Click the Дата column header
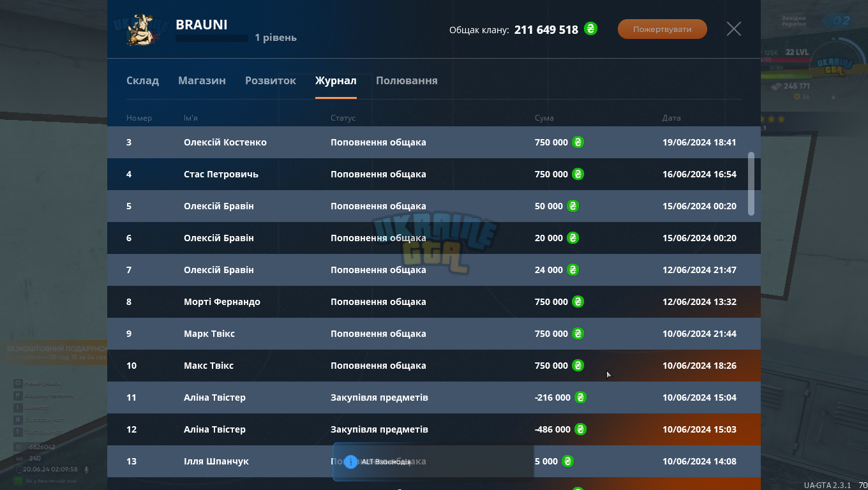 (671, 118)
